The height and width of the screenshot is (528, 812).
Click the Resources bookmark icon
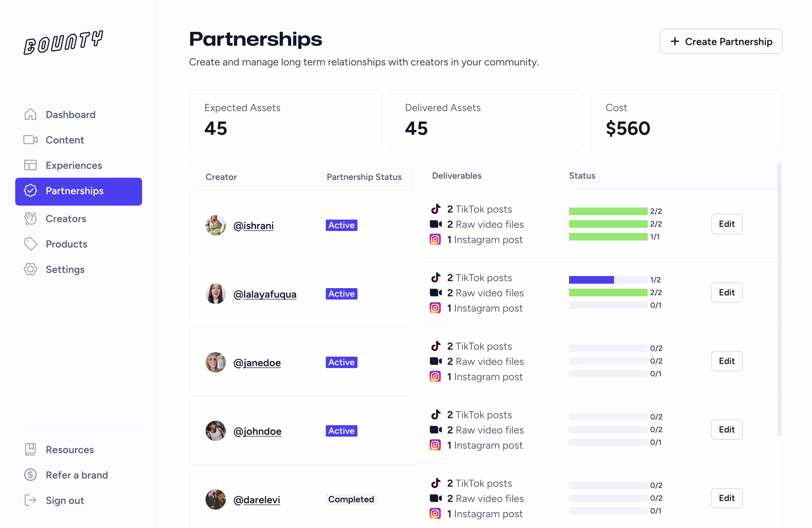30,449
